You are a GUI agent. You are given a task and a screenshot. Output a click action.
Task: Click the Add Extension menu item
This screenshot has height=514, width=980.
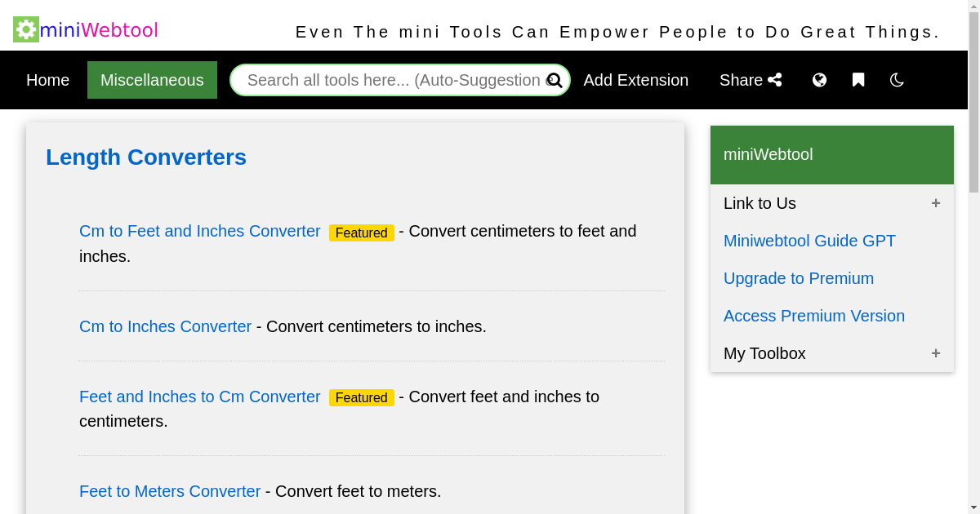pos(636,80)
